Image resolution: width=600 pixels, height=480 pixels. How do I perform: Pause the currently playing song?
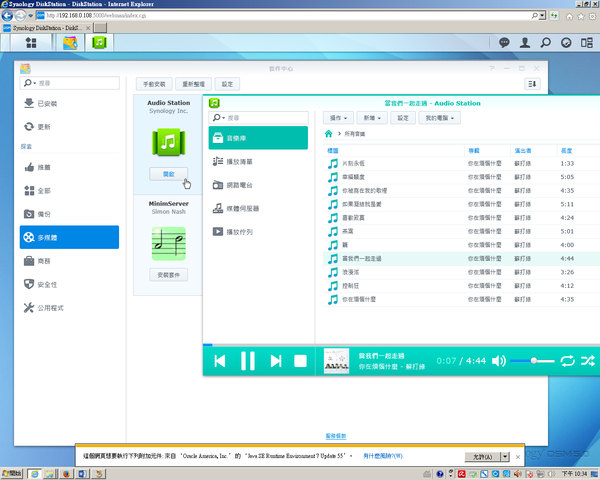click(x=248, y=360)
